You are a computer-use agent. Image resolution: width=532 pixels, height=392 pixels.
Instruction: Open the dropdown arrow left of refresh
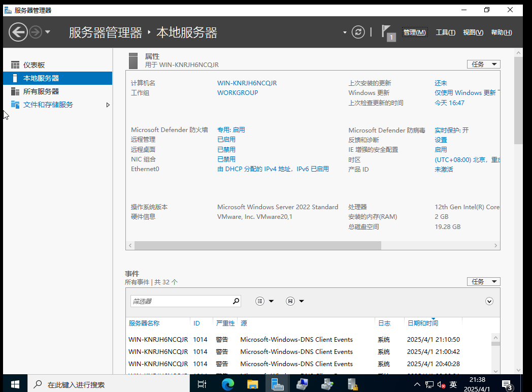[x=345, y=32]
